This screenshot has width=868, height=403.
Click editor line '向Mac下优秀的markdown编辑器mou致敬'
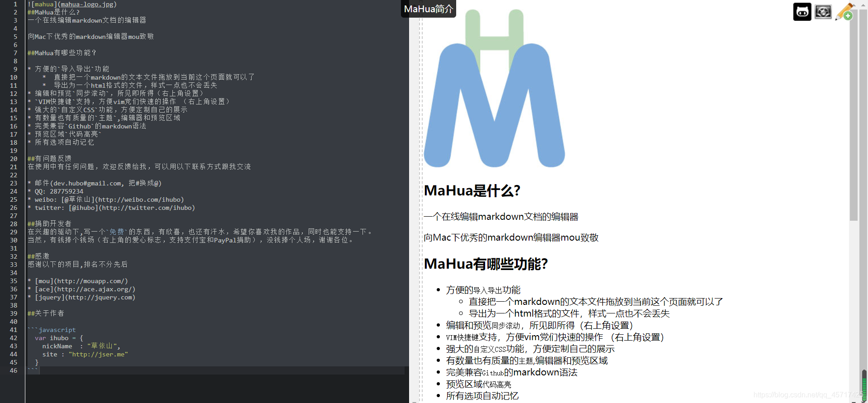tap(91, 37)
